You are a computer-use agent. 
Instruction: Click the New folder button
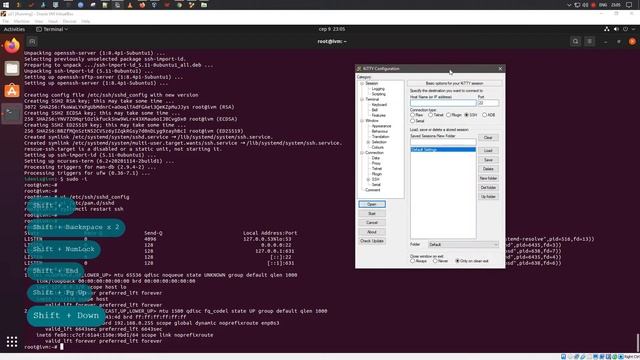click(x=488, y=178)
